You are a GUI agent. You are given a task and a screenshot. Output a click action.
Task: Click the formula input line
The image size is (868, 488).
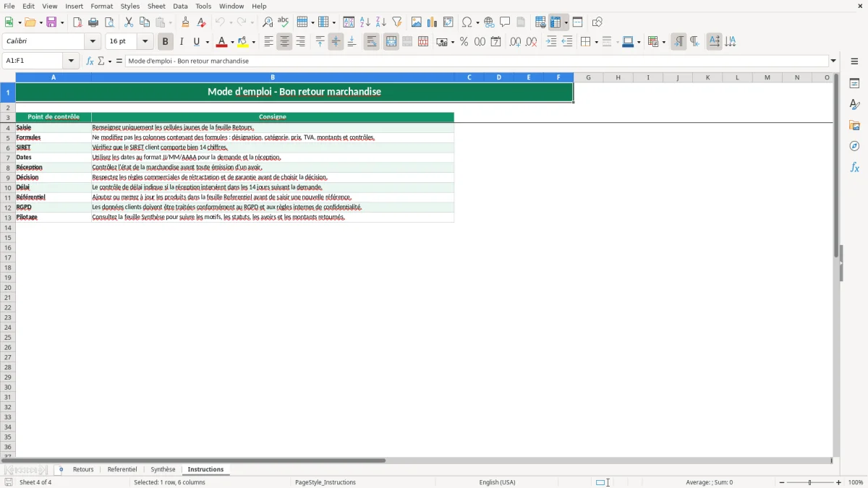[x=477, y=61]
